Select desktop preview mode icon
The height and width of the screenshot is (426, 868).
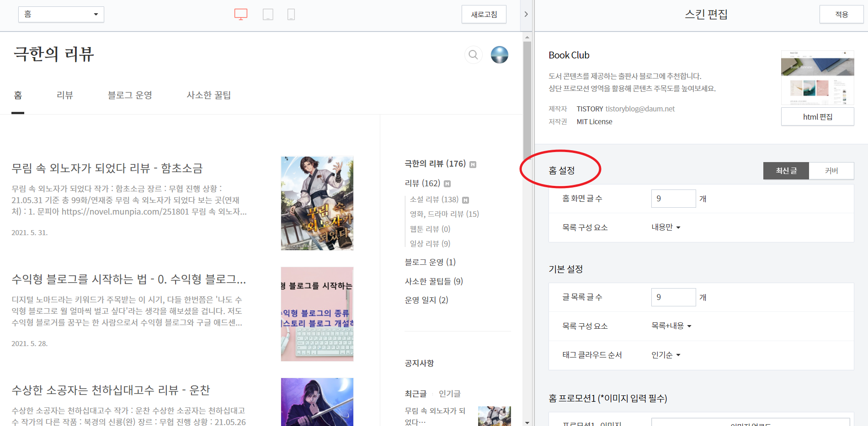(x=241, y=14)
